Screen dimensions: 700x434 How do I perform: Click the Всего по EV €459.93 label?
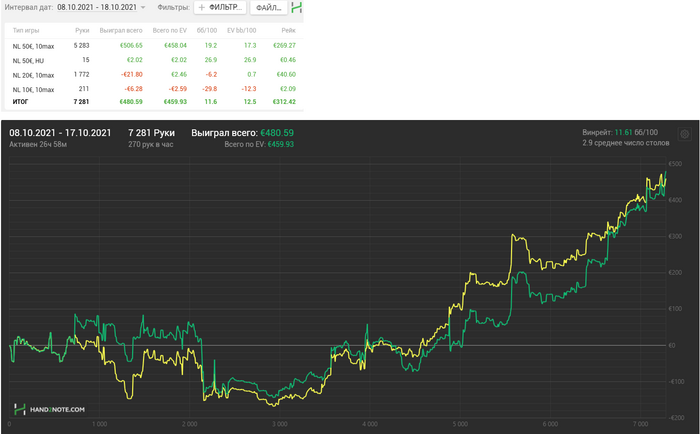click(x=259, y=144)
